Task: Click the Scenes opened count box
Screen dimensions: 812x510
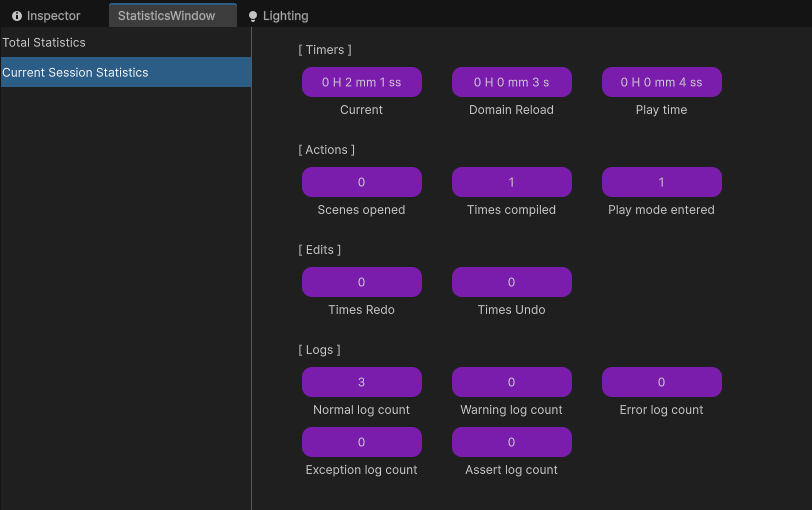Action: tap(361, 182)
